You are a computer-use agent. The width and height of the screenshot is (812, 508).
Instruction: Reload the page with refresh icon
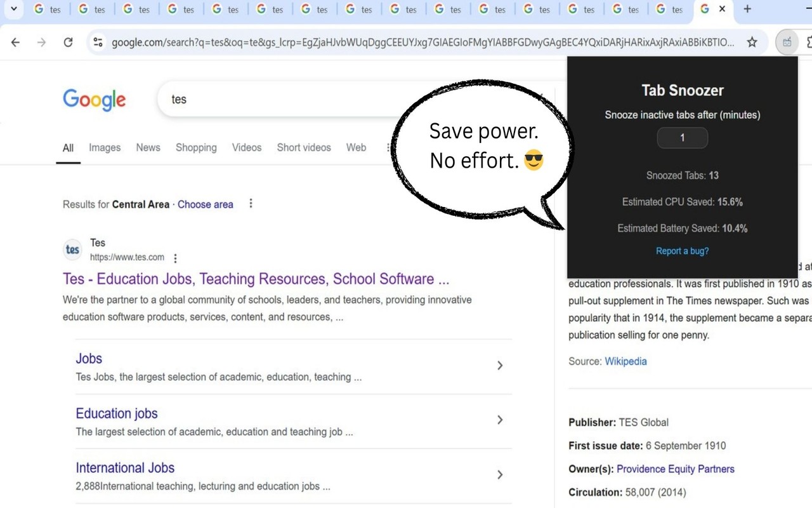coord(68,43)
